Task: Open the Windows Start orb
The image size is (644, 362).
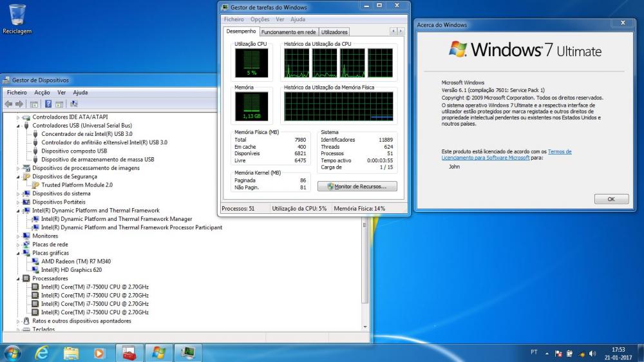Action: point(13,352)
